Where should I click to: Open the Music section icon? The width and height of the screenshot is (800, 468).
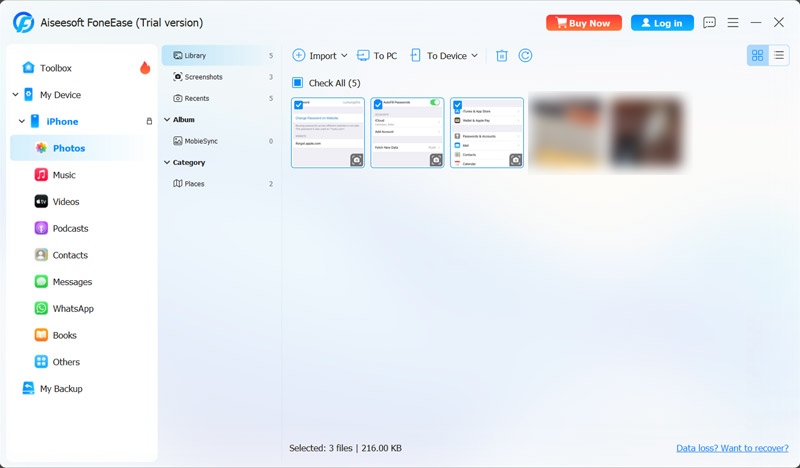[x=41, y=175]
